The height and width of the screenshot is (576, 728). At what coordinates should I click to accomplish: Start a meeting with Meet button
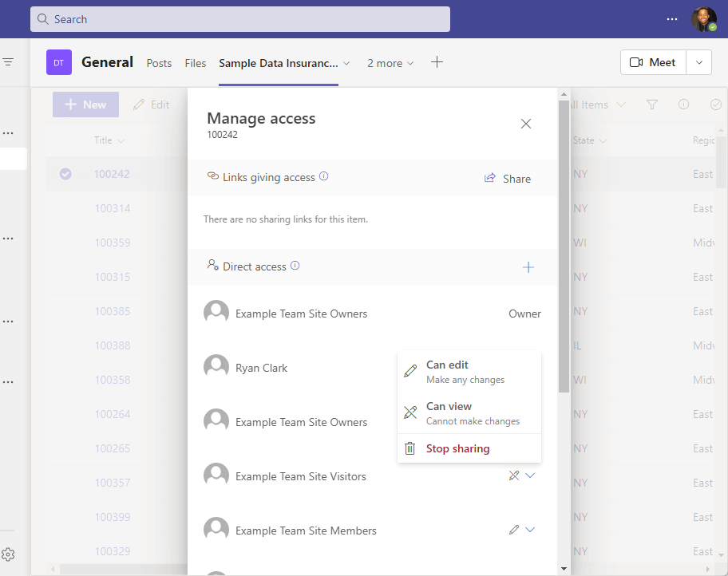(x=653, y=62)
